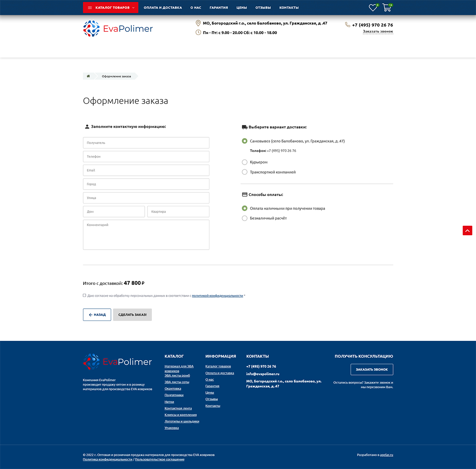Click the Email input field
This screenshot has height=469, width=476.
click(146, 170)
